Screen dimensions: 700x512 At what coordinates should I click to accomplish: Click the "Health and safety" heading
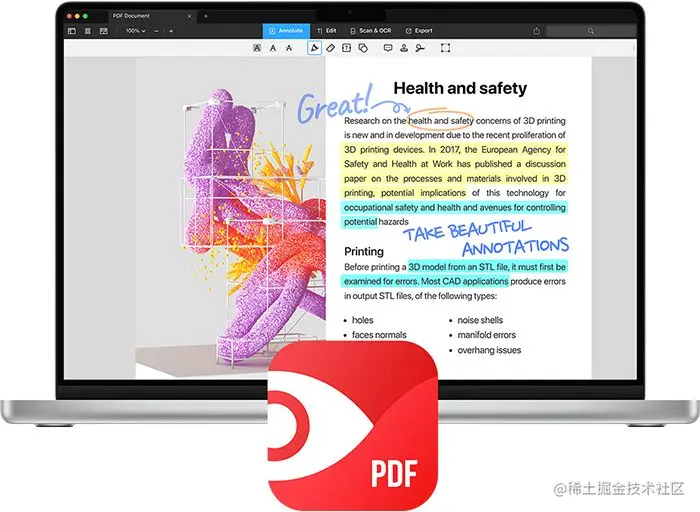[460, 88]
